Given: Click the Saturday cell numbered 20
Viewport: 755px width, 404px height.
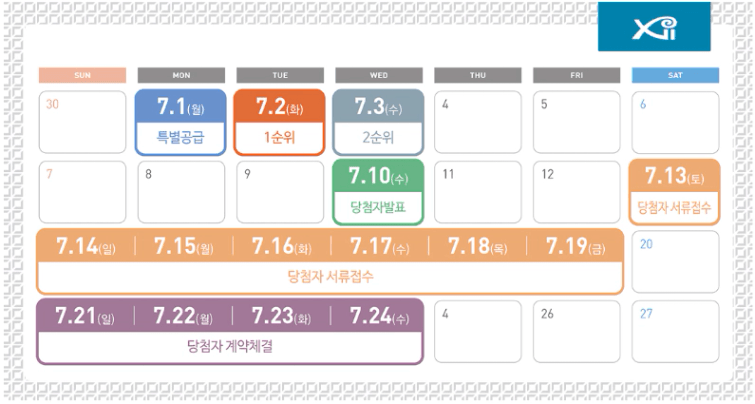Looking at the screenshot, I should [x=675, y=261].
